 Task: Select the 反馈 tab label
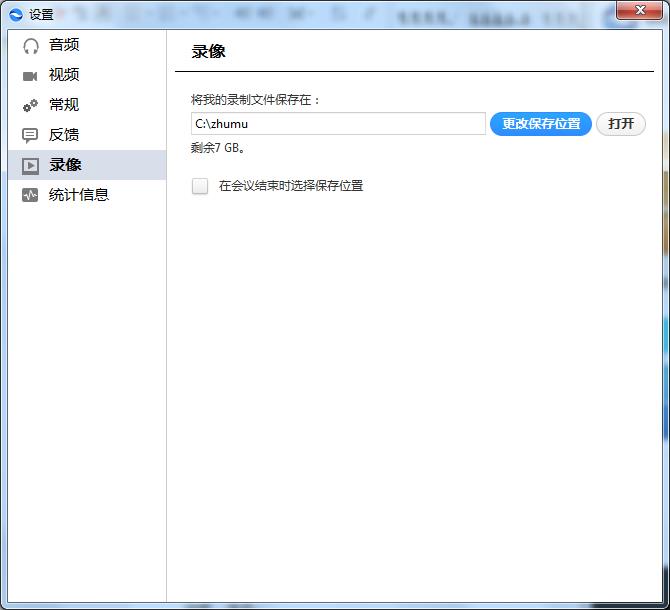pyautogui.click(x=64, y=135)
